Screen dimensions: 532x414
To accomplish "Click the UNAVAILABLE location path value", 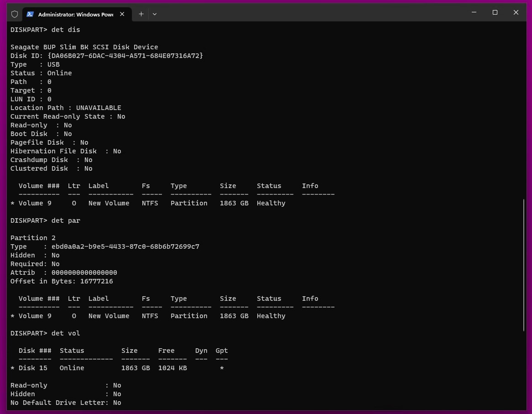I will coord(99,108).
